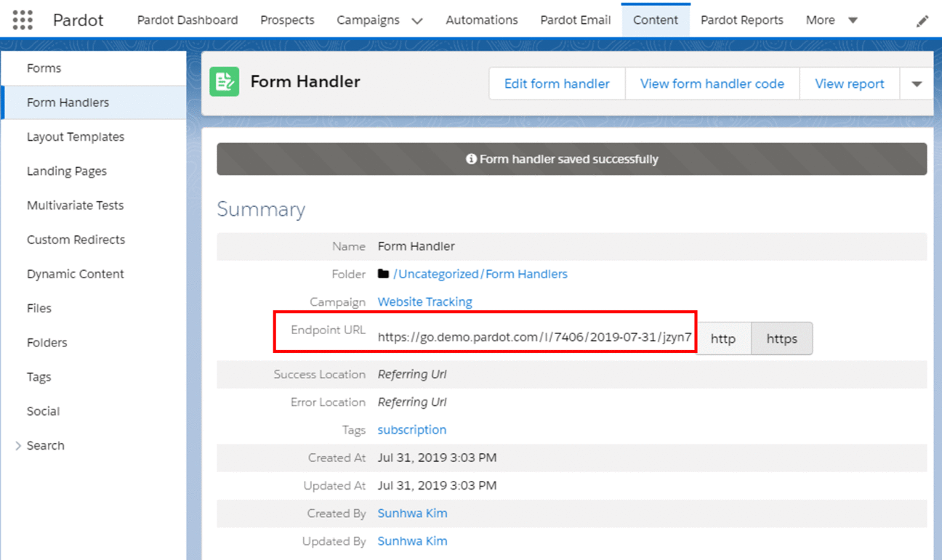Click Edit form handler button
Screen dimensions: 942x560
tap(557, 84)
